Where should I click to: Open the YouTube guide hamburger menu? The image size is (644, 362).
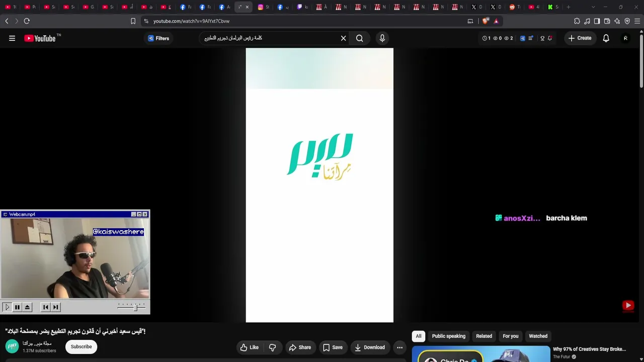[x=12, y=38]
